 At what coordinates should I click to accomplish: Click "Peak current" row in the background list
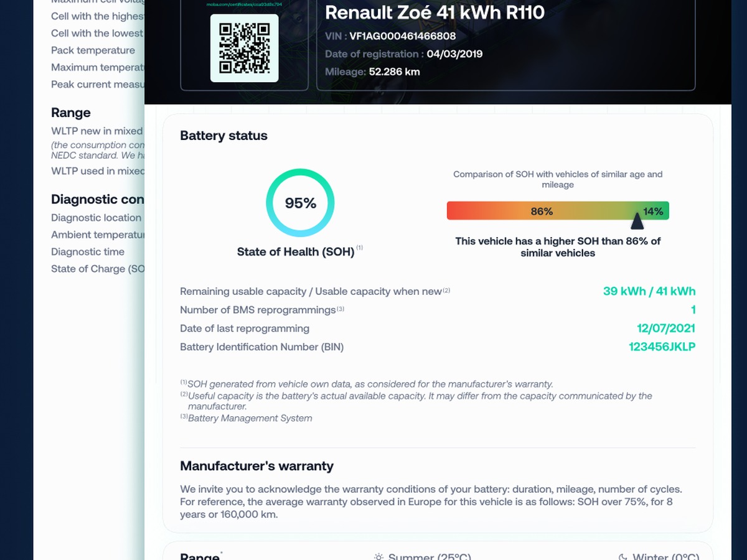pyautogui.click(x=98, y=85)
